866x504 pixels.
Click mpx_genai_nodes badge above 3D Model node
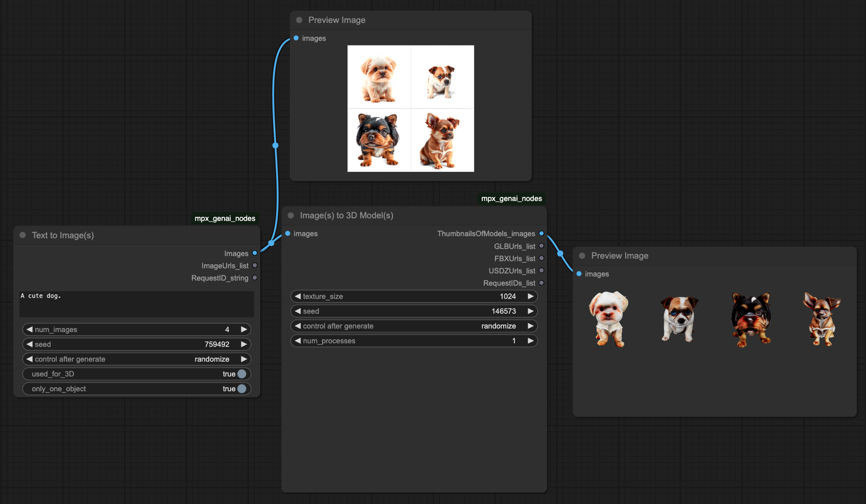(x=512, y=198)
